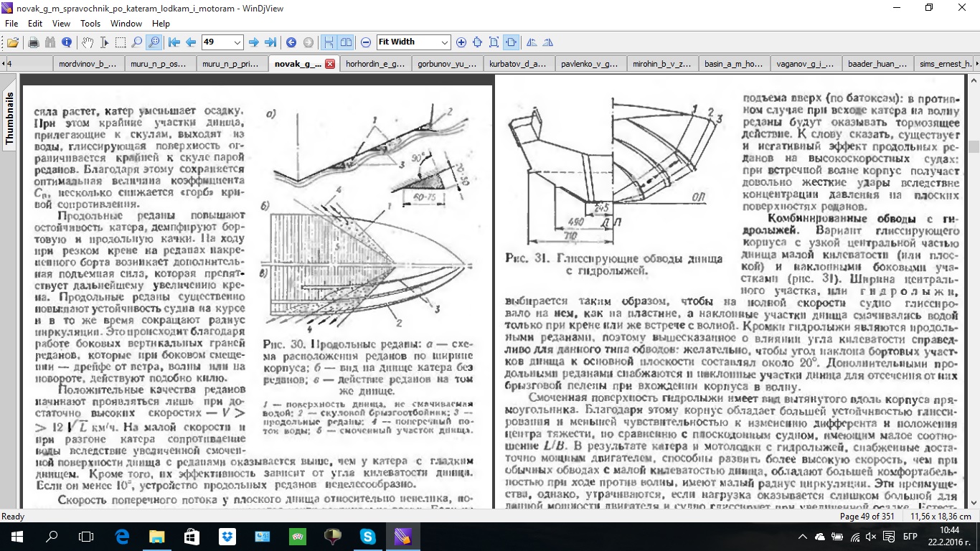980x551 pixels.
Task: Open Find using the binoculars icon
Action: click(x=50, y=42)
